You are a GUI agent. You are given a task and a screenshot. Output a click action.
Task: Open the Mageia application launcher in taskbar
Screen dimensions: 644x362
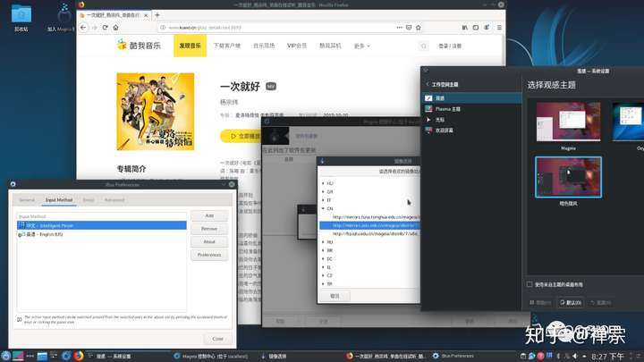tap(5, 356)
